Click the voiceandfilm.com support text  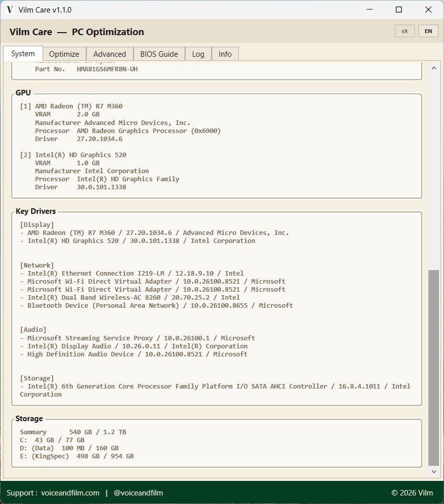coord(70,493)
